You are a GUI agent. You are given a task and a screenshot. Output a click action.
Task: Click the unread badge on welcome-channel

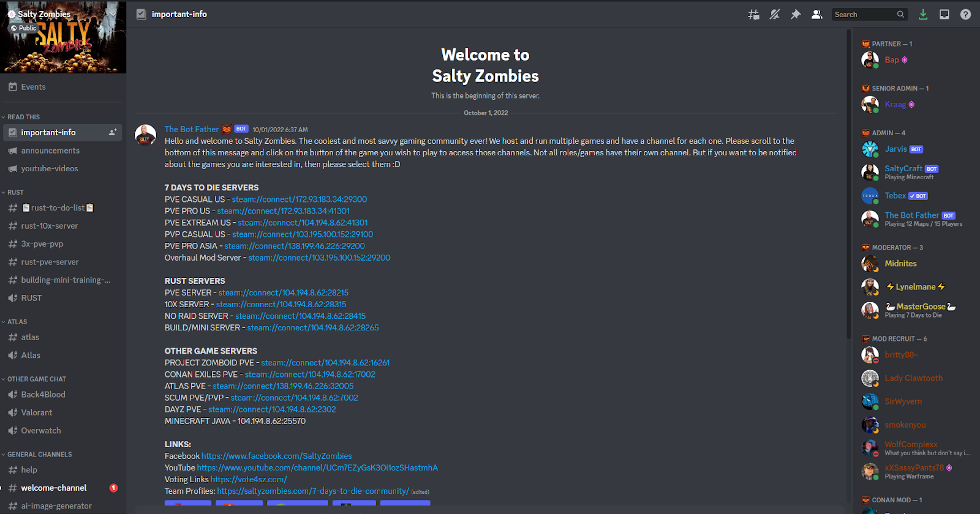click(x=113, y=488)
